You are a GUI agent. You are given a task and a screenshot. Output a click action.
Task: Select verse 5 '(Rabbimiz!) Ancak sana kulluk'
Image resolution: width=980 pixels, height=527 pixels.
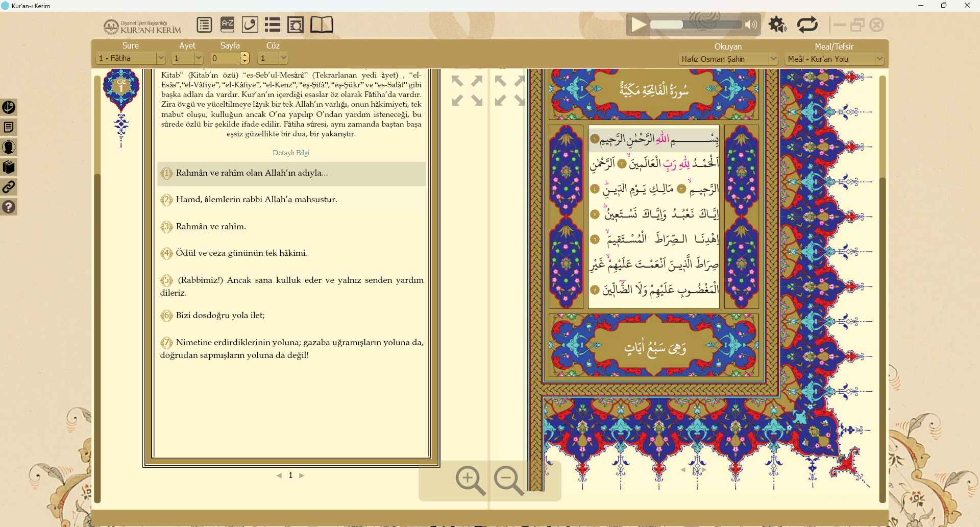(x=291, y=286)
